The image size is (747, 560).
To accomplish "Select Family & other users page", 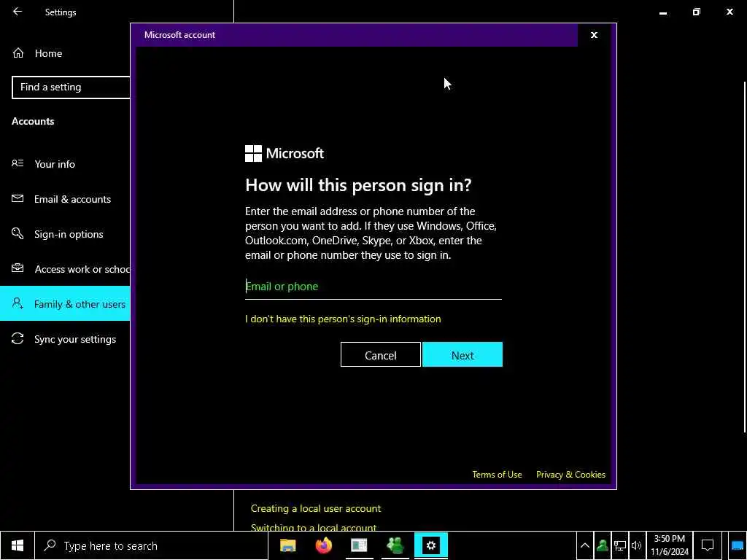I will (65, 304).
